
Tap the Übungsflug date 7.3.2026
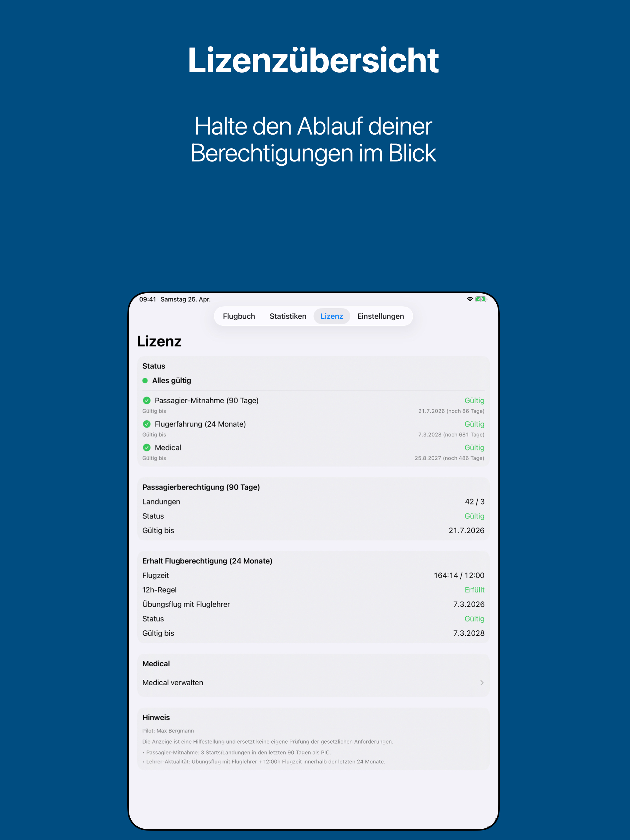coord(469,604)
